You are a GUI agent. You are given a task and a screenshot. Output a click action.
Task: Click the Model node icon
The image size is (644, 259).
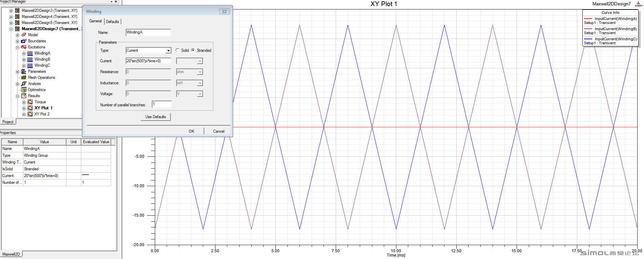(24, 35)
